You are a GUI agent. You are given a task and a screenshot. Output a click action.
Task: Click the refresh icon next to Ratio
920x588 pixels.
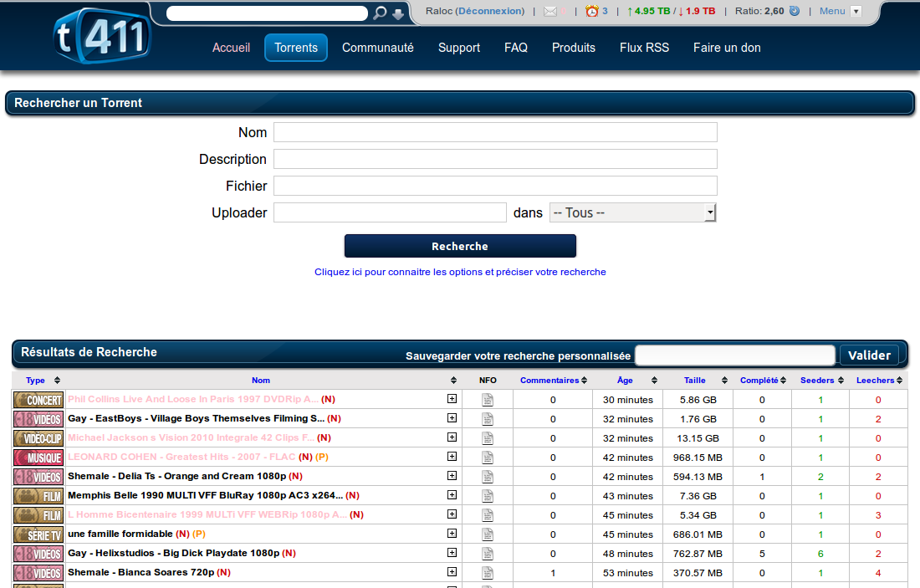click(795, 11)
